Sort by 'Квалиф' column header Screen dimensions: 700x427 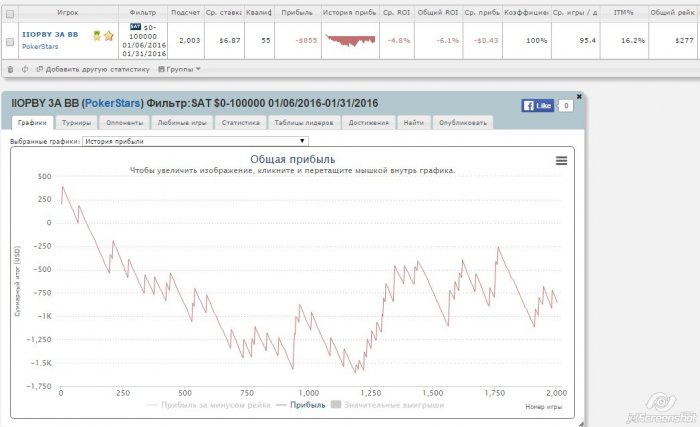pos(259,13)
